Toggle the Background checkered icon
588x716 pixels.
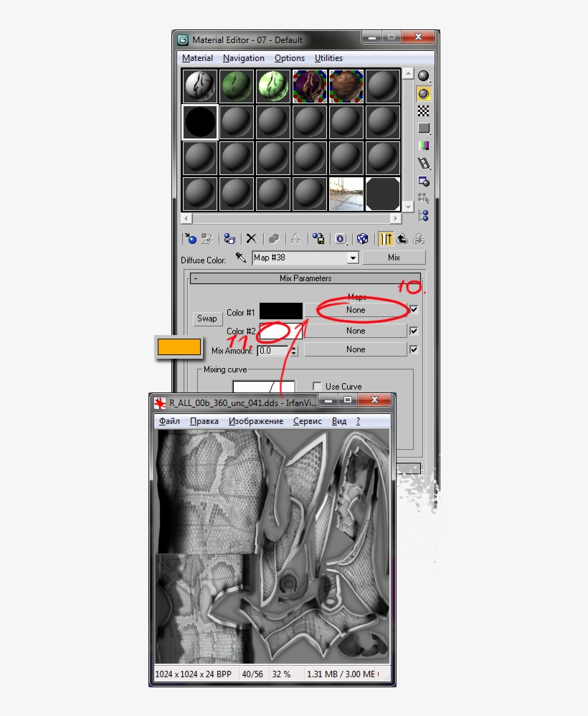(423, 111)
